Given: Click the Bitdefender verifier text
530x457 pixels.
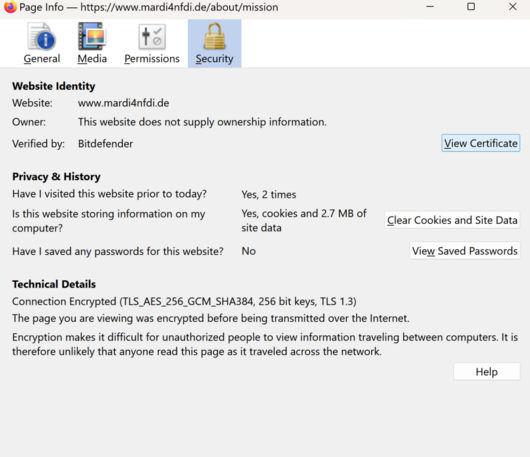Looking at the screenshot, I should 105,144.
